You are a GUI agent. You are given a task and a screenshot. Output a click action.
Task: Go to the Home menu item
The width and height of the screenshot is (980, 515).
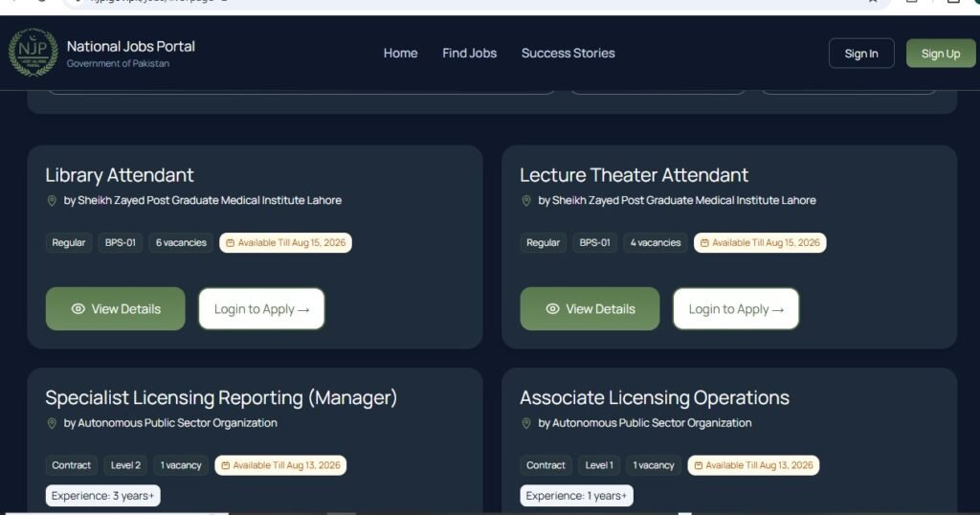tap(401, 53)
